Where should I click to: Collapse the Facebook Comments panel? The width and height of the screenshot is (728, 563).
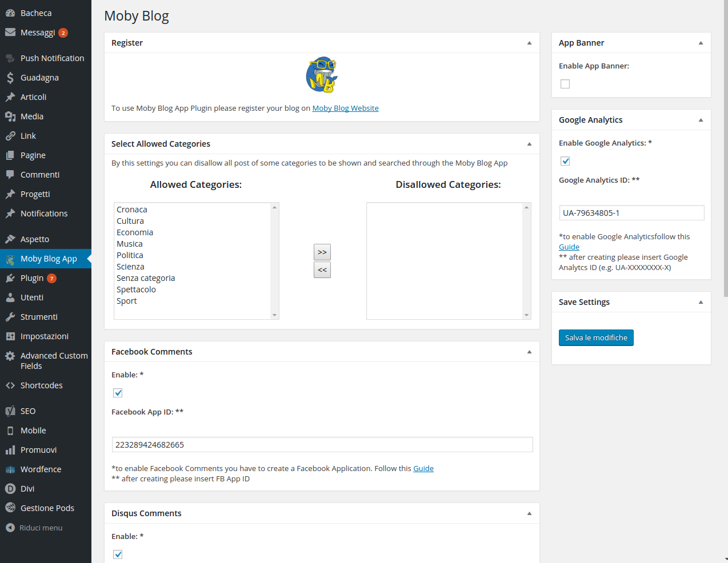tap(529, 352)
